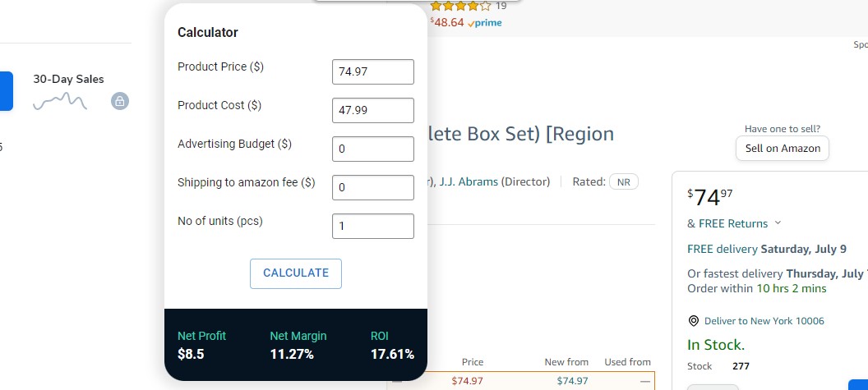Image resolution: width=868 pixels, height=390 pixels.
Task: Open the J.J. Abrams director link
Action: tap(469, 181)
